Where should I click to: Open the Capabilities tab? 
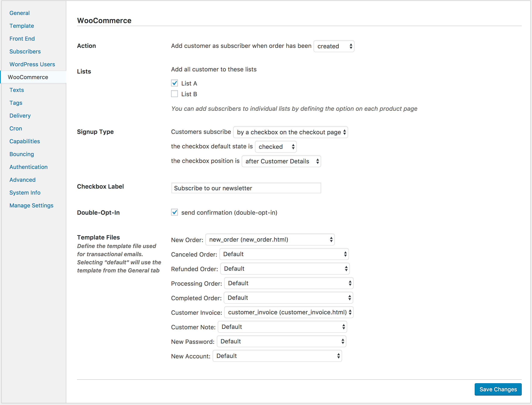click(25, 141)
